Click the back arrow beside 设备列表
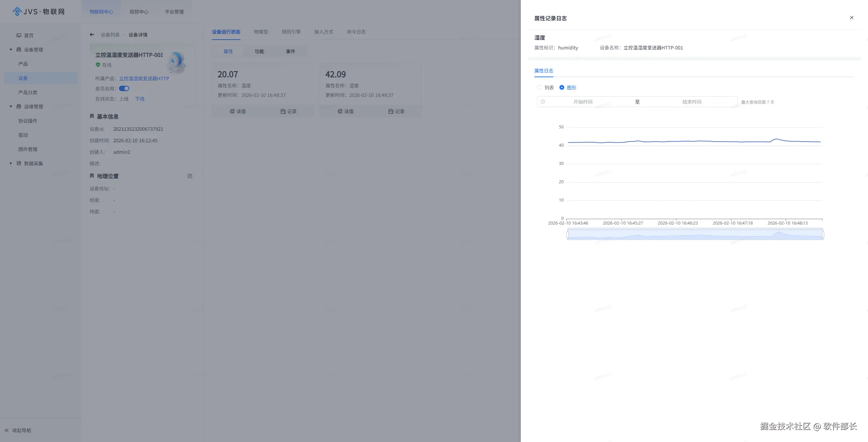The width and height of the screenshot is (868, 442). (92, 35)
